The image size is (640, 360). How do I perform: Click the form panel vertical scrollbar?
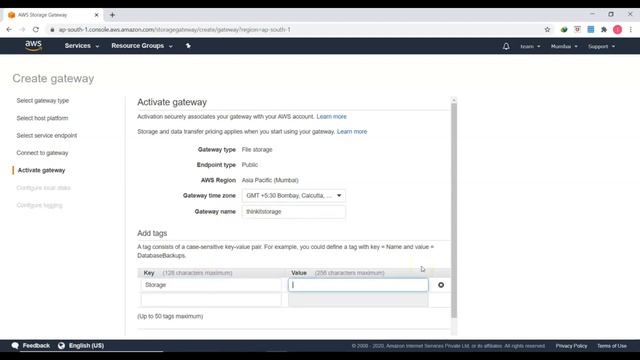tap(454, 210)
